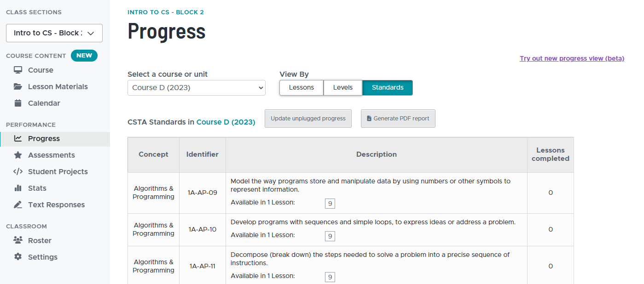Viewport: 644px width, 284px height.
Task: Click the Settings gear icon
Action: [18, 257]
